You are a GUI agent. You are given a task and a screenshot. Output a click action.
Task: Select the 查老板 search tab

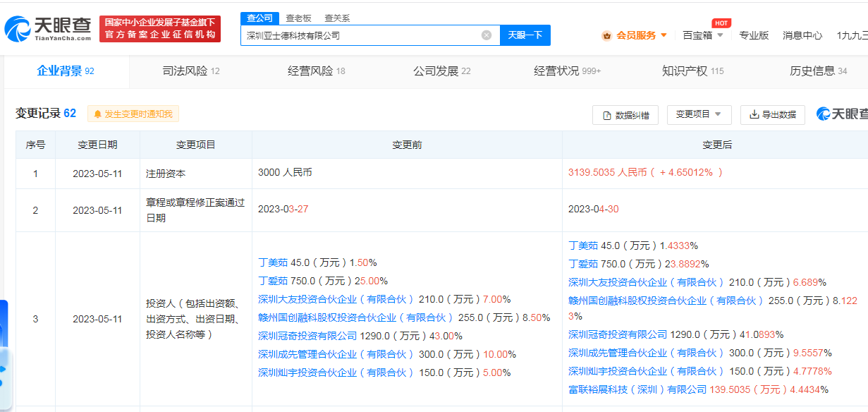coord(298,18)
